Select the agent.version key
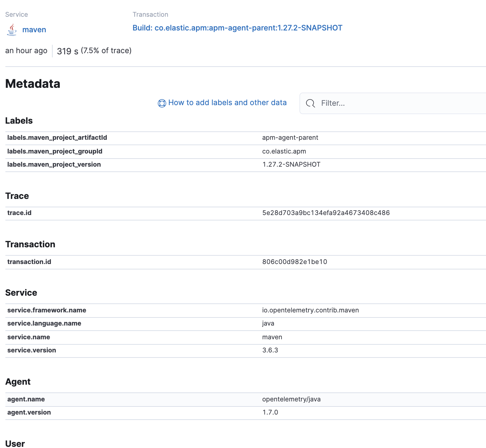 pos(29,412)
